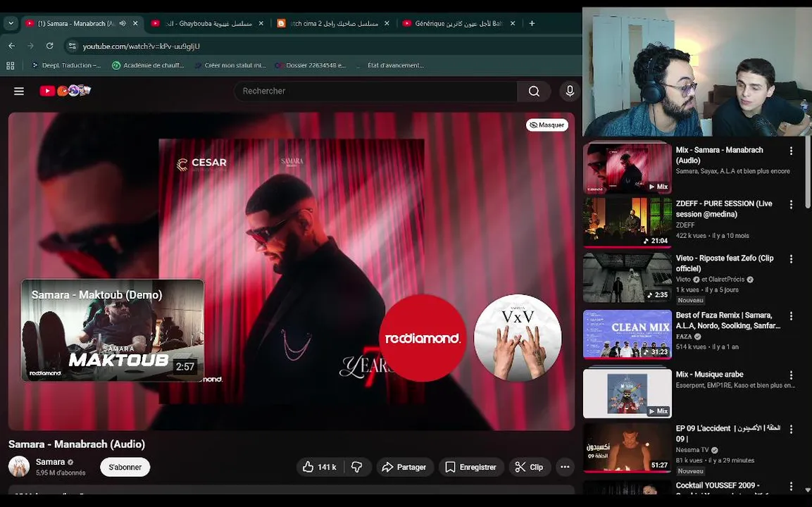Open the apps grid in bookmarks bar
Image resolution: width=812 pixels, height=507 pixels.
11,65
